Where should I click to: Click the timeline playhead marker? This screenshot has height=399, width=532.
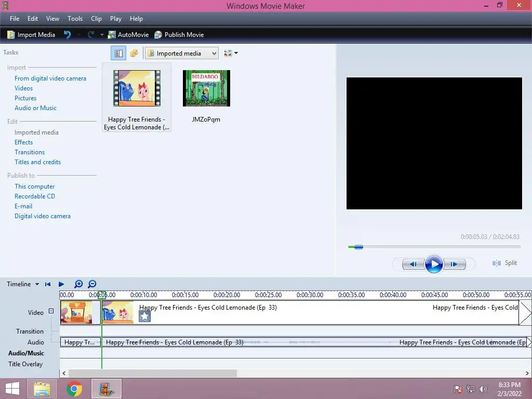coord(101,295)
